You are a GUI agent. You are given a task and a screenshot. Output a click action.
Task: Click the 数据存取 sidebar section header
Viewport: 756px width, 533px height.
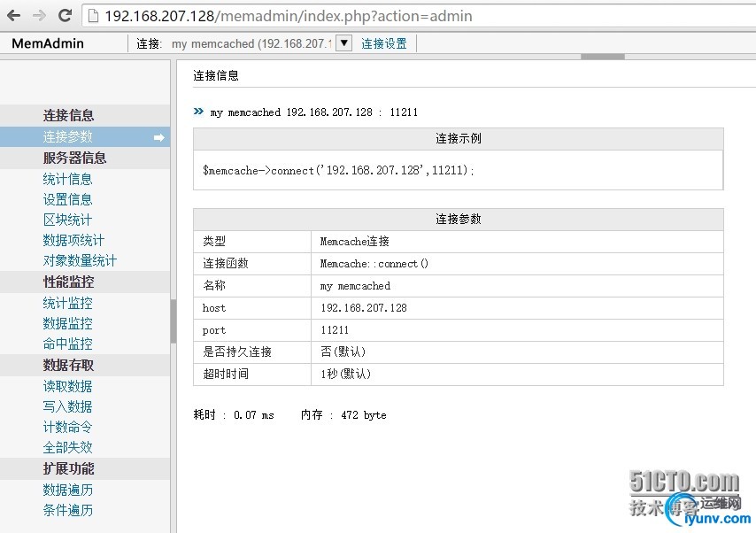click(85, 365)
